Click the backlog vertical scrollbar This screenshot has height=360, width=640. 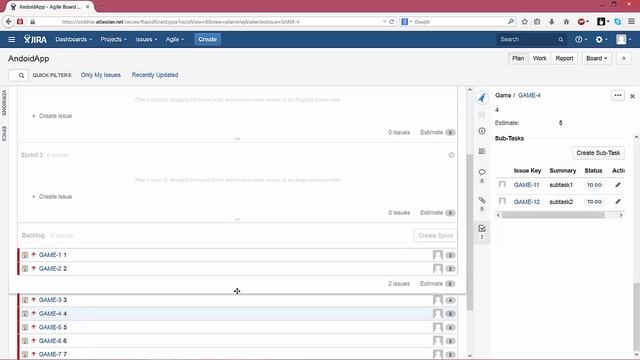469,233
